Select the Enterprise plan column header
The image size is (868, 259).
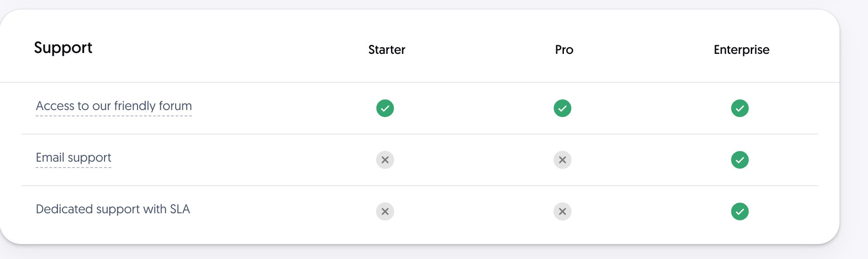point(741,50)
